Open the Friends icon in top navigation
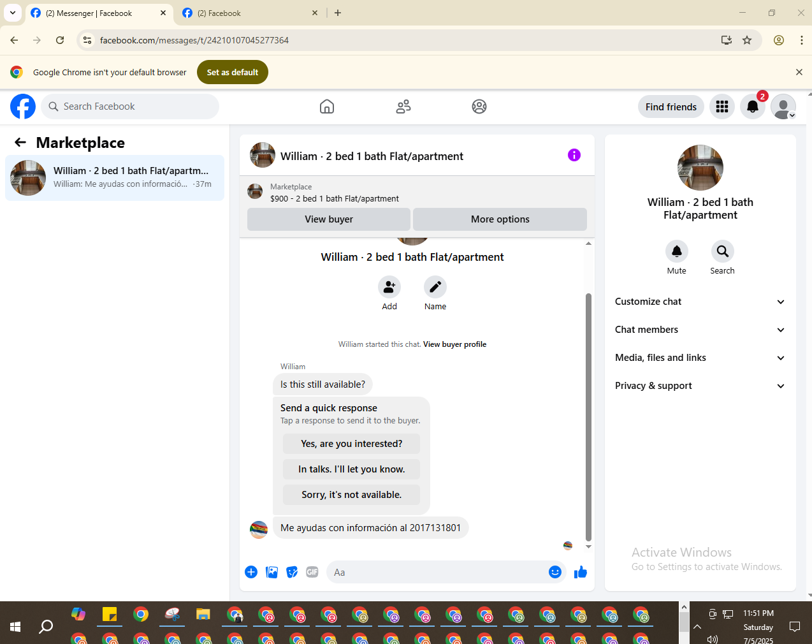This screenshot has height=644, width=812. pyautogui.click(x=403, y=106)
